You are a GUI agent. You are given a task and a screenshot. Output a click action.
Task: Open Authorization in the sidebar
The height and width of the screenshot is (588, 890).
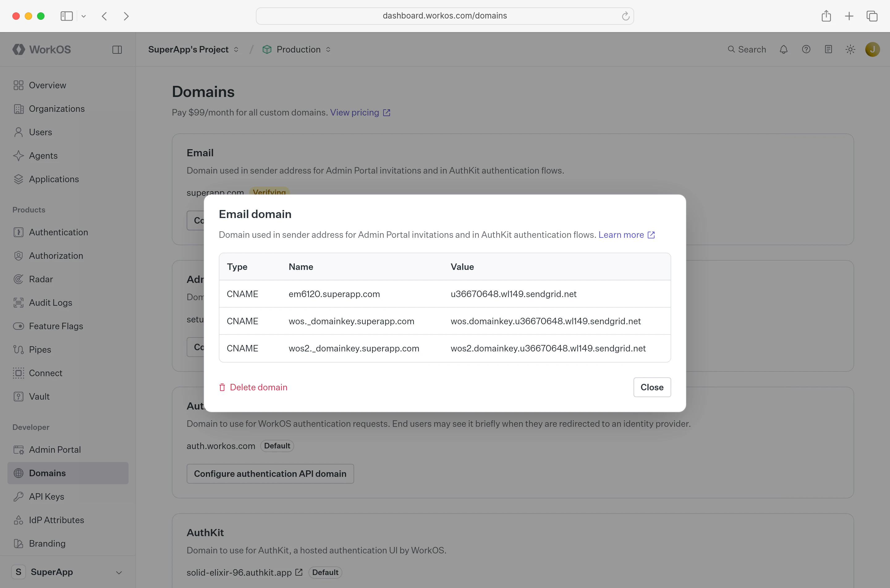pyautogui.click(x=68, y=256)
